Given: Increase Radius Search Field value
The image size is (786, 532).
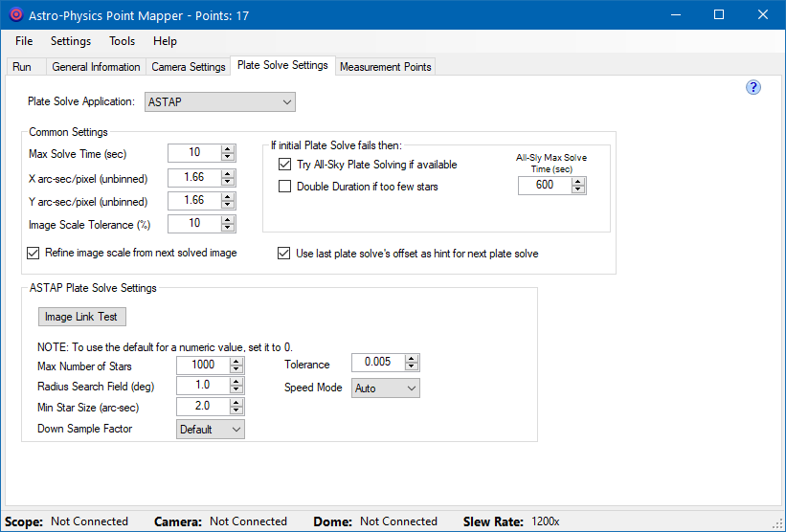Looking at the screenshot, I should 236,382.
